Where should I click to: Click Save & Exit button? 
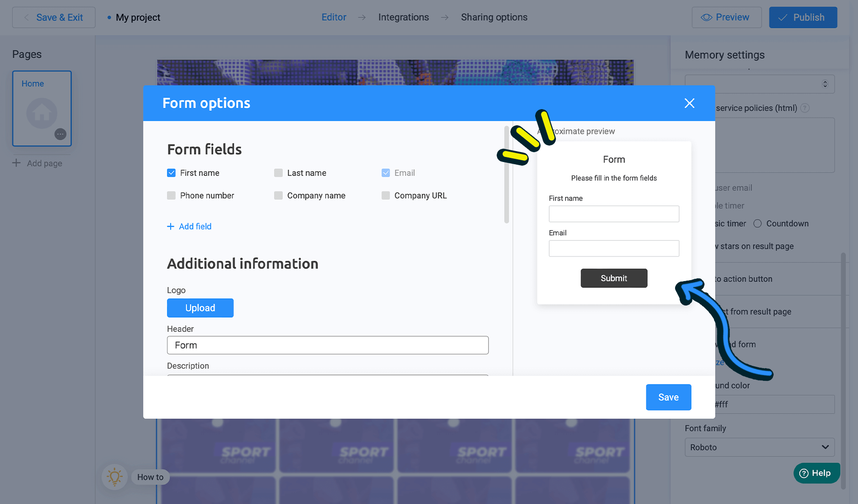coord(54,18)
